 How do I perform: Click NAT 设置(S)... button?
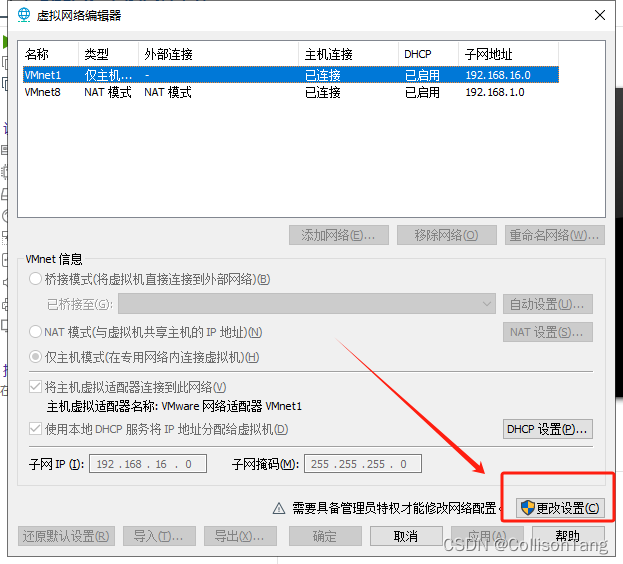pyautogui.click(x=548, y=332)
